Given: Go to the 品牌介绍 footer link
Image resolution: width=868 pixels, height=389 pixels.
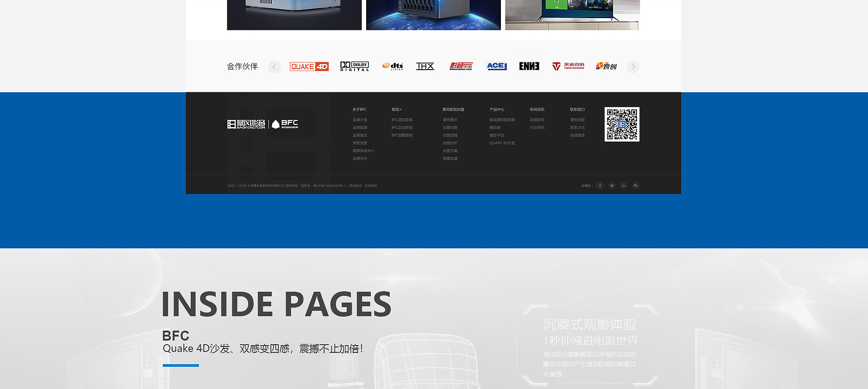Looking at the screenshot, I should click(360, 120).
